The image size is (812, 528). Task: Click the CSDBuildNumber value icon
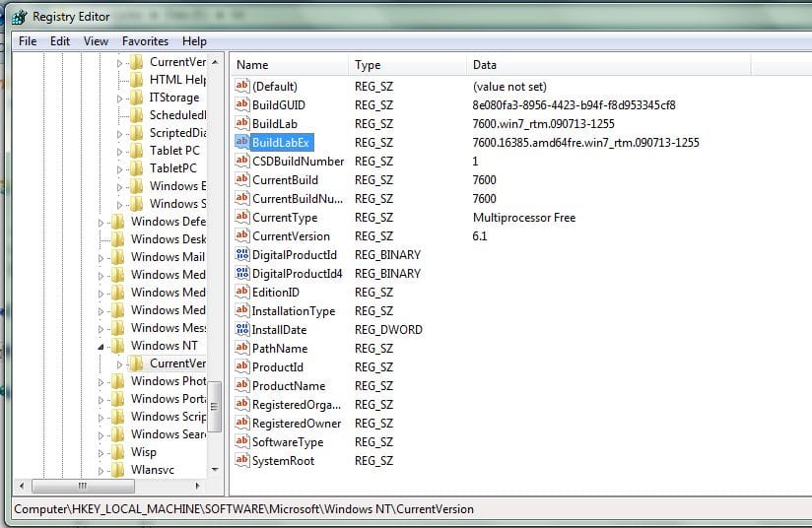241,161
